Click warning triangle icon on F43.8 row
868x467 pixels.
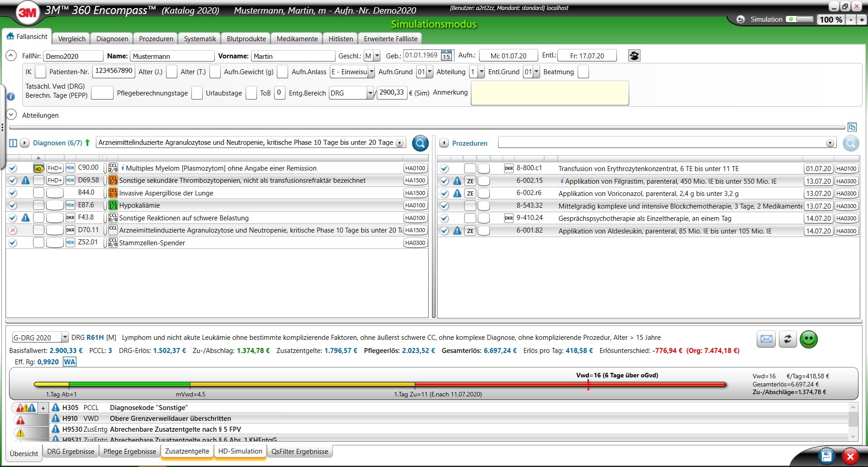click(26, 218)
